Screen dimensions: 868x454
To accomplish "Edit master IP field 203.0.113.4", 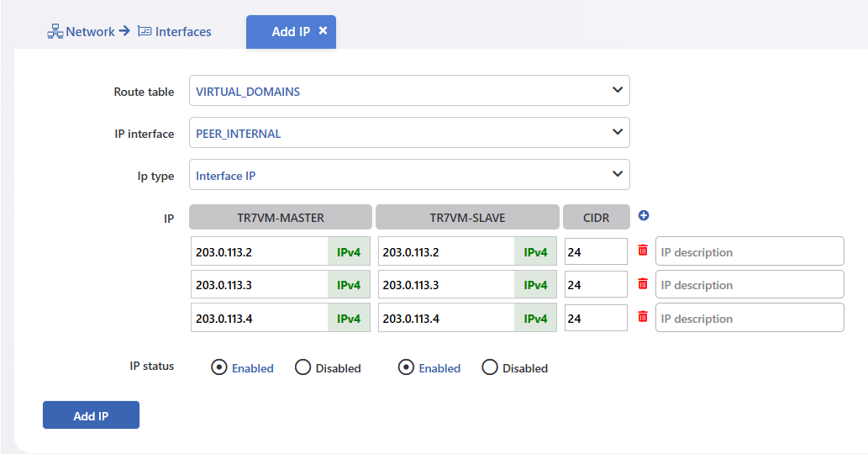I will 260,318.
